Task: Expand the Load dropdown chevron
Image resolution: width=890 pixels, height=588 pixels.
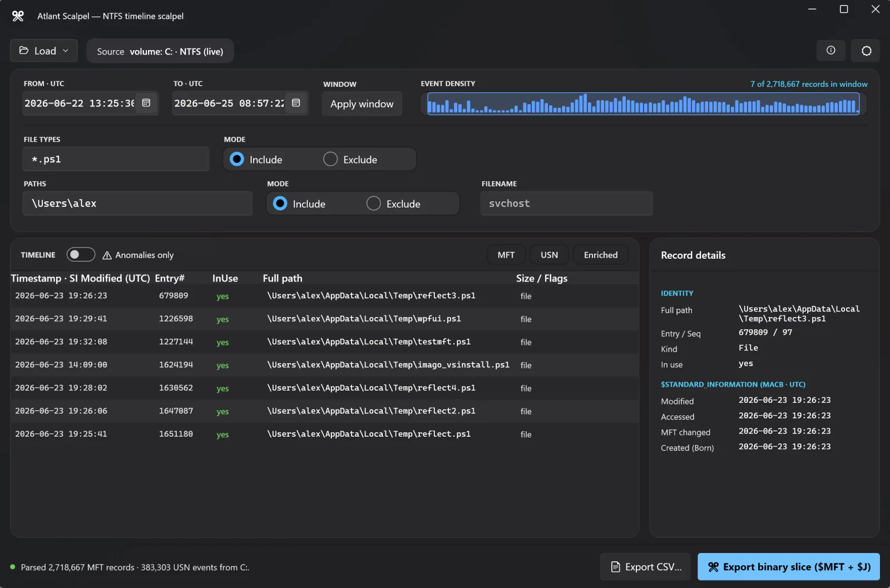Action: tap(66, 51)
